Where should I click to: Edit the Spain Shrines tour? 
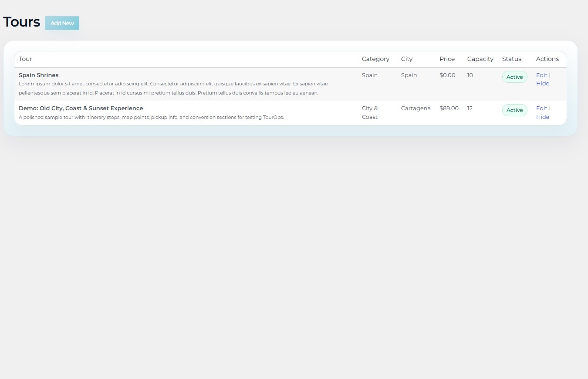coord(541,75)
